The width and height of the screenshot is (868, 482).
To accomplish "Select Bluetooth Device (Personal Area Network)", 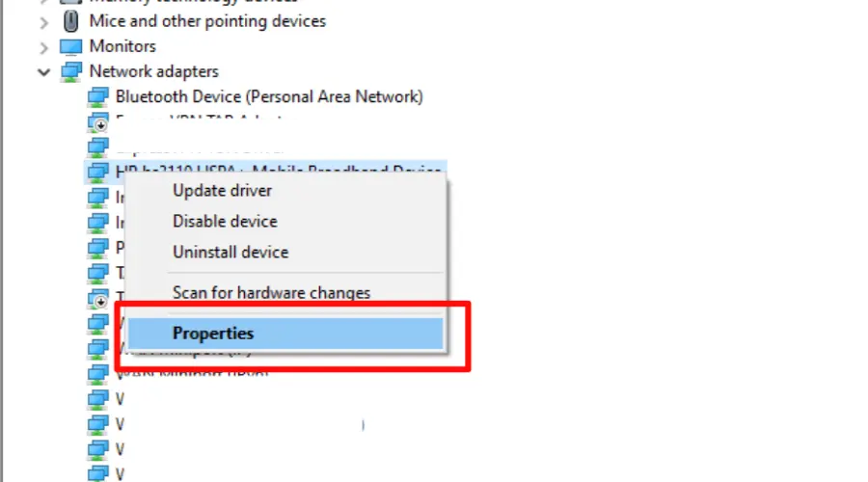I will [269, 96].
